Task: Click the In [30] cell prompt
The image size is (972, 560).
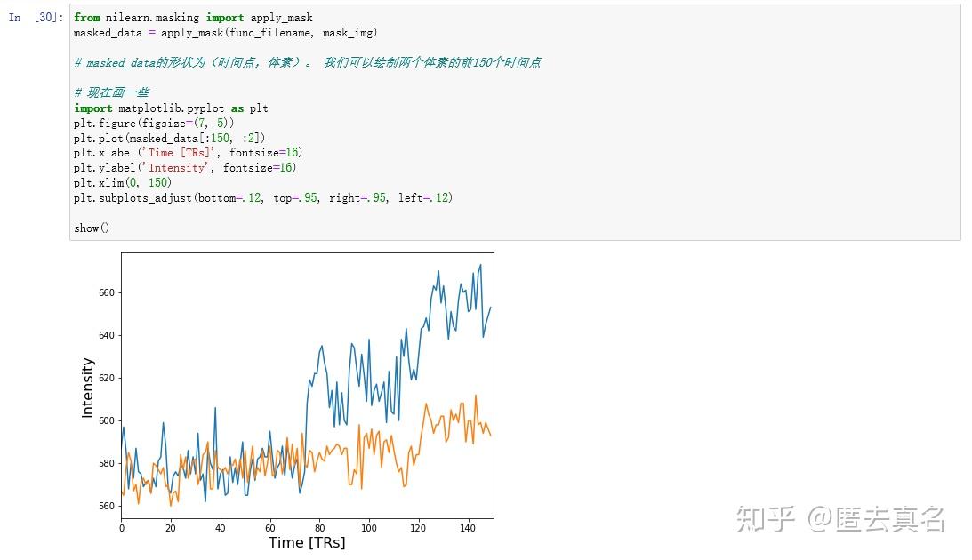Action: pos(36,18)
